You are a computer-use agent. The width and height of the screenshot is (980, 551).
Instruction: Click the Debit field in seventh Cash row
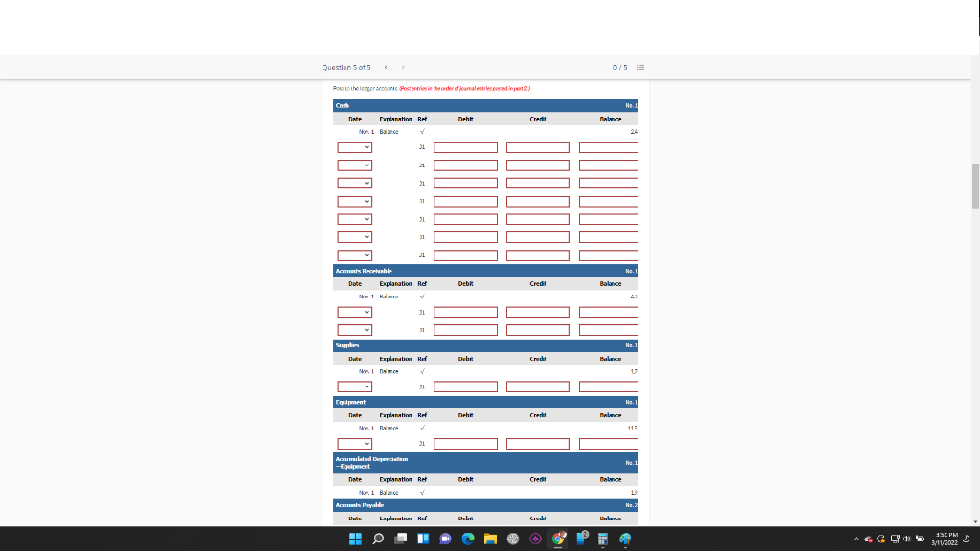coord(466,255)
